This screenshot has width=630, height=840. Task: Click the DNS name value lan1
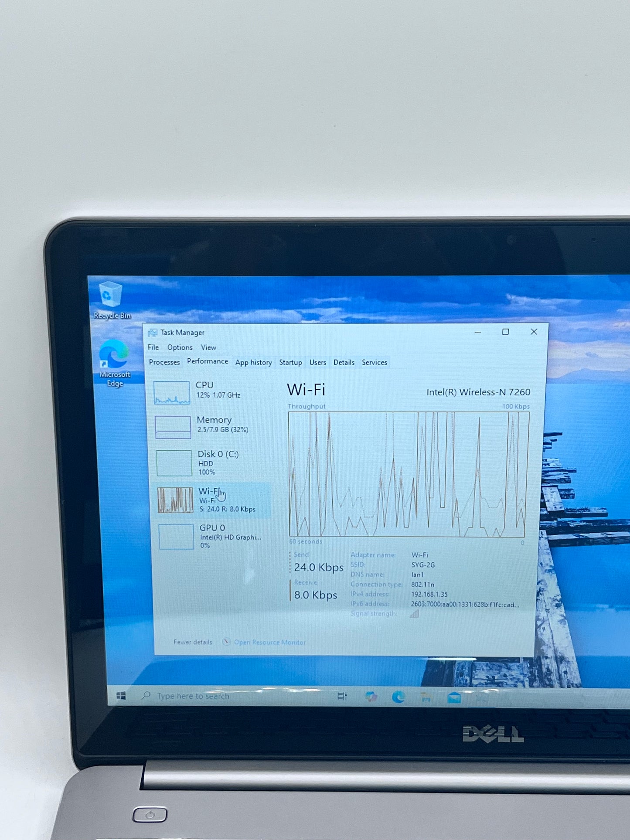tap(417, 575)
